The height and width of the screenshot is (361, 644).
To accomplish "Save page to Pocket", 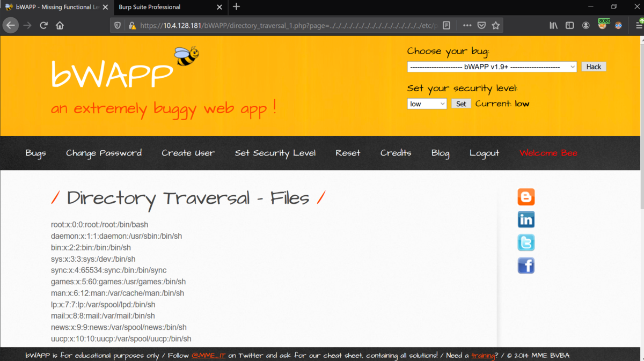I will point(481,25).
